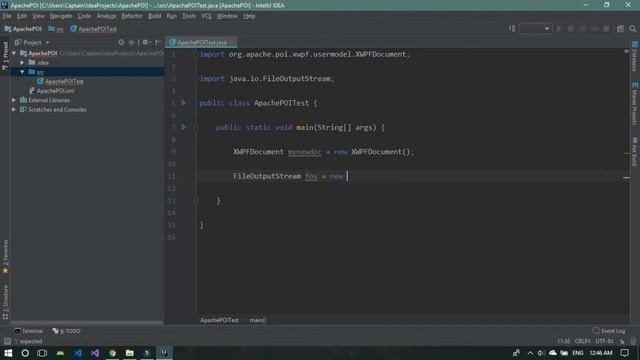640x360 pixels.
Task: Hide the Project tool window
Action: click(x=158, y=42)
